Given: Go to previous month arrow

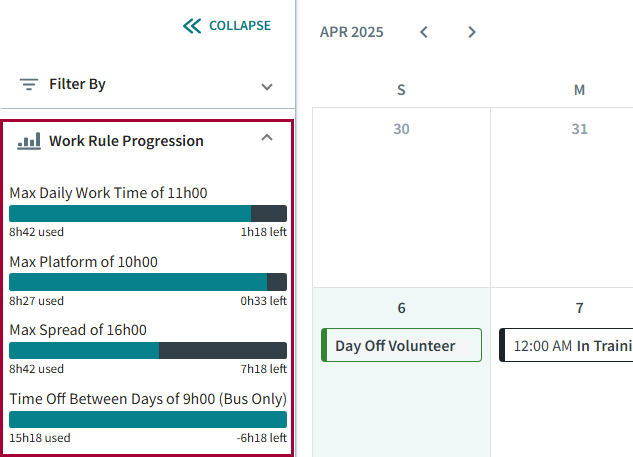Looking at the screenshot, I should point(424,32).
